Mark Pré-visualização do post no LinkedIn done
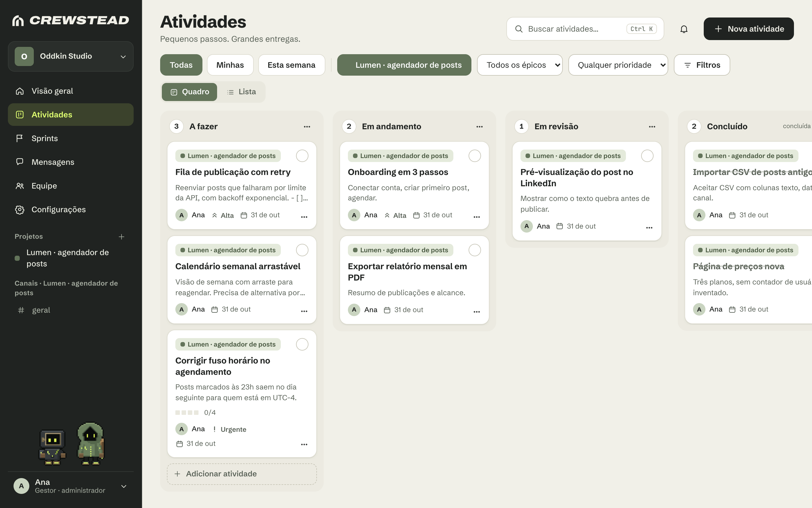Image resolution: width=812 pixels, height=508 pixels. (647, 156)
